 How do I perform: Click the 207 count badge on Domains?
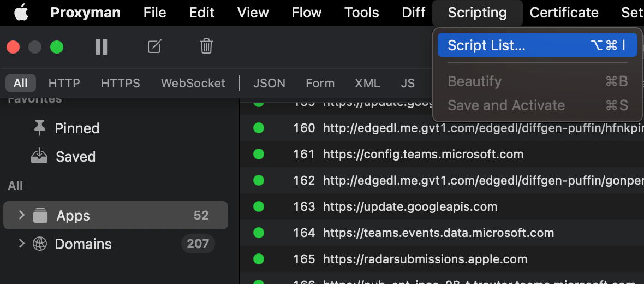click(198, 244)
